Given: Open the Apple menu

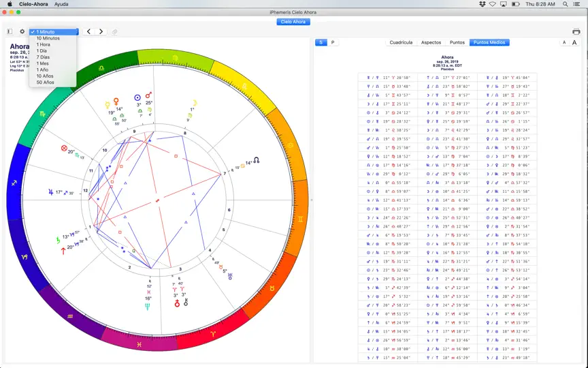Looking at the screenshot, I should pyautogui.click(x=10, y=4).
